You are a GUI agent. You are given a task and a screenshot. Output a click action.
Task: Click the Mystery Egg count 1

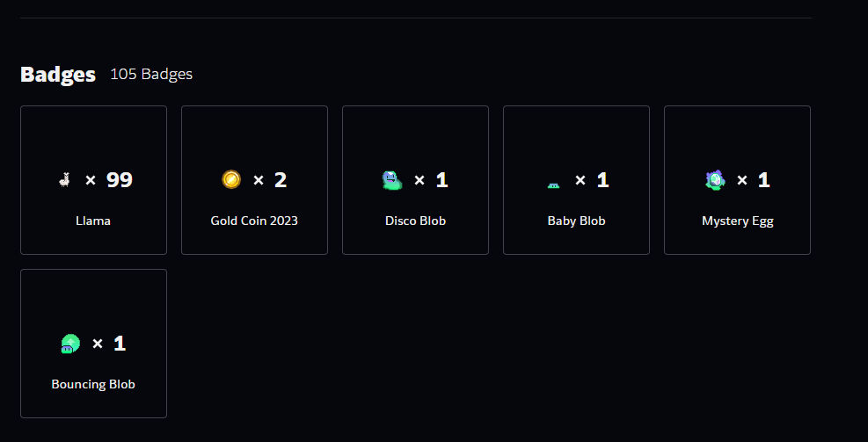pyautogui.click(x=764, y=180)
